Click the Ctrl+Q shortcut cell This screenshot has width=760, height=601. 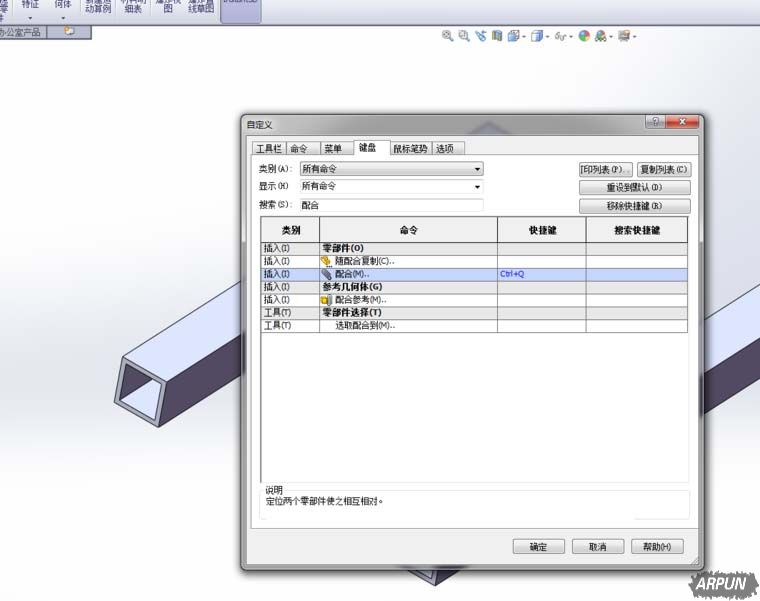coord(542,274)
